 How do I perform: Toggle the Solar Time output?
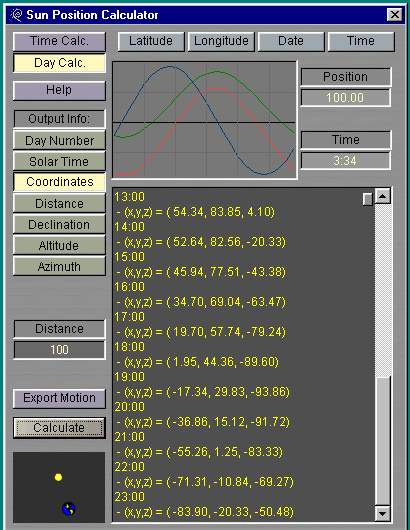pyautogui.click(x=59, y=162)
